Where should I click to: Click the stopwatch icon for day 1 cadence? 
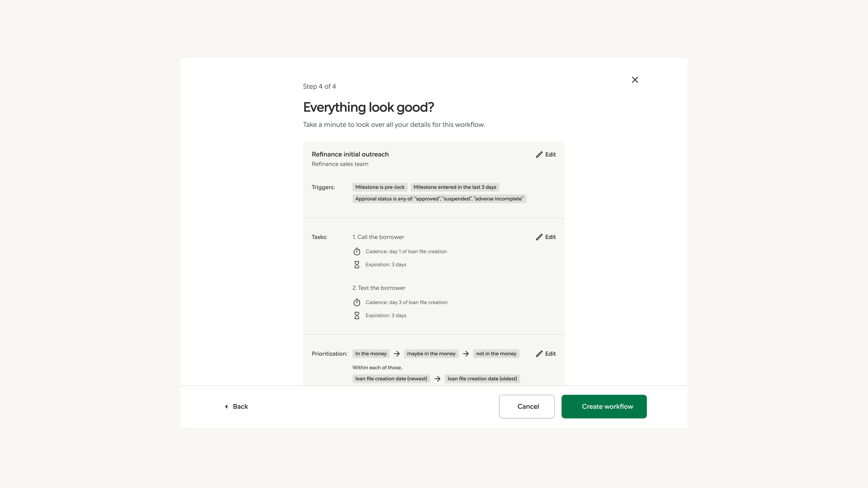357,252
